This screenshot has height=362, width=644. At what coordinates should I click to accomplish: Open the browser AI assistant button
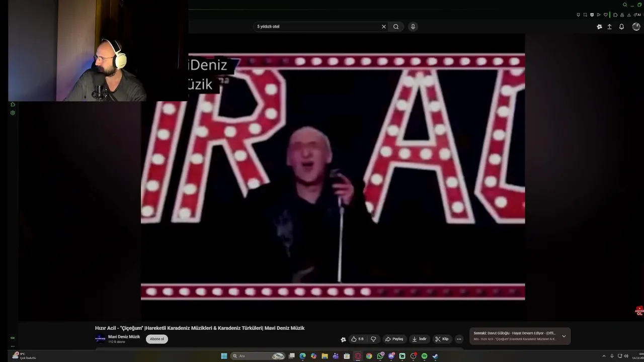[x=637, y=15]
